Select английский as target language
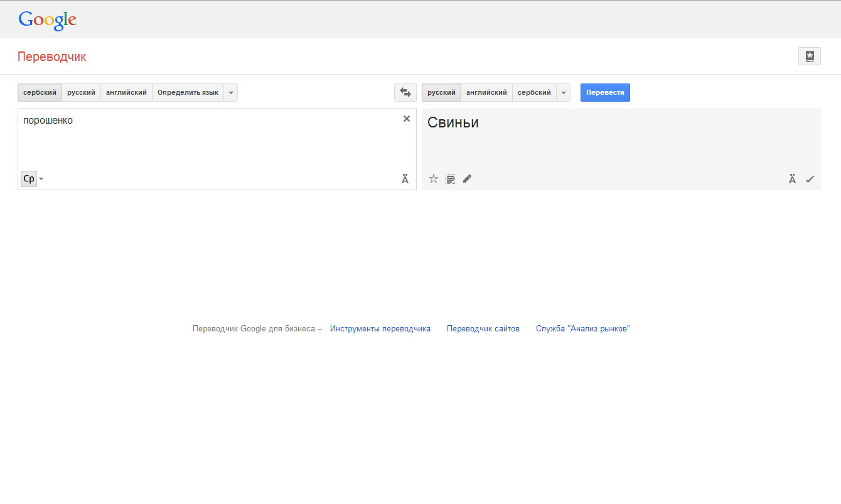The image size is (841, 504). 486,92
